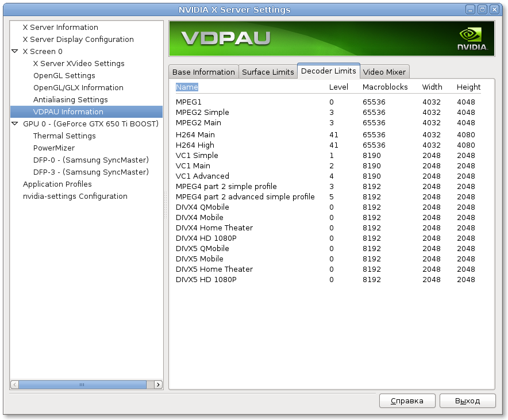Viewport: 508px width, 420px height.
Task: Click the sidebar horizontal scrollbar thumb
Action: (x=82, y=384)
